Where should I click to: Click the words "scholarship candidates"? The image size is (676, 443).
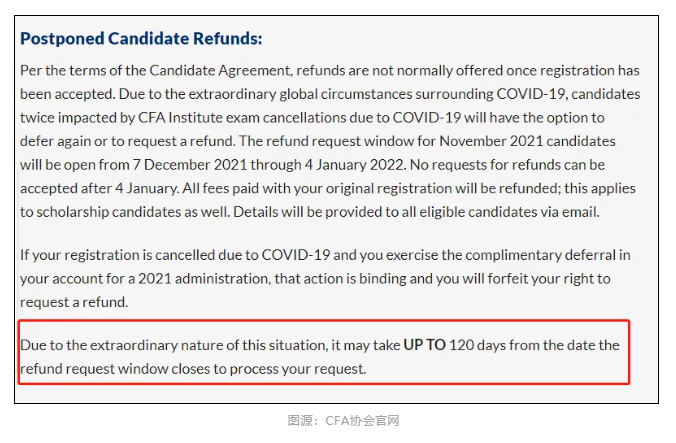coord(116,210)
